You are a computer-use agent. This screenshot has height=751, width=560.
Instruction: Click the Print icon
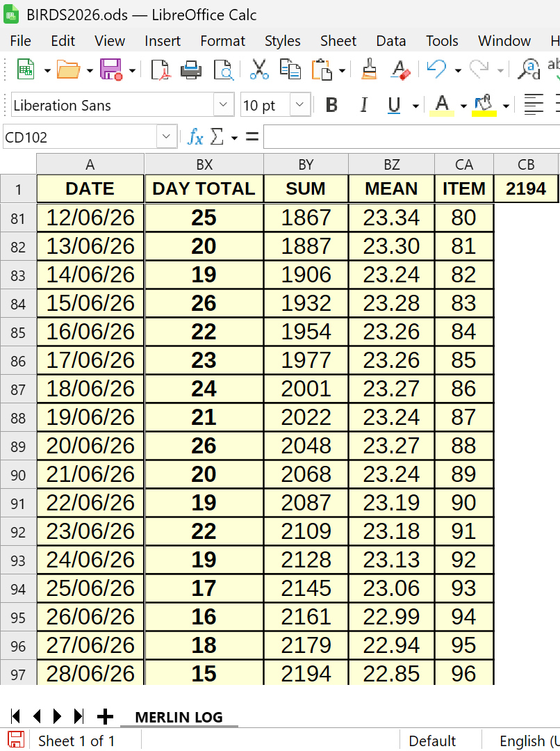(x=191, y=70)
